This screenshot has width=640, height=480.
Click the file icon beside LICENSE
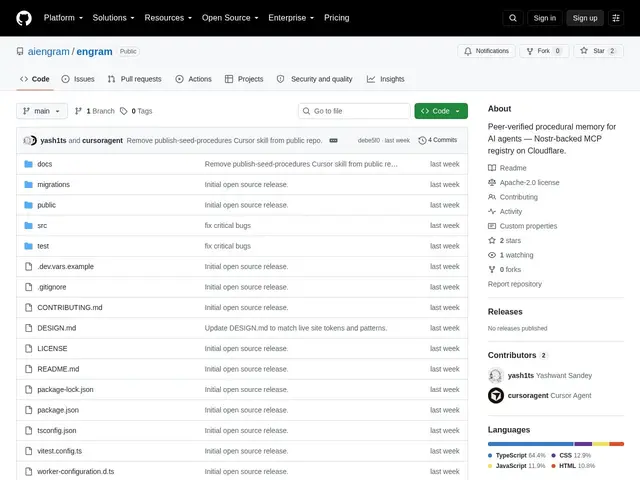coord(28,349)
